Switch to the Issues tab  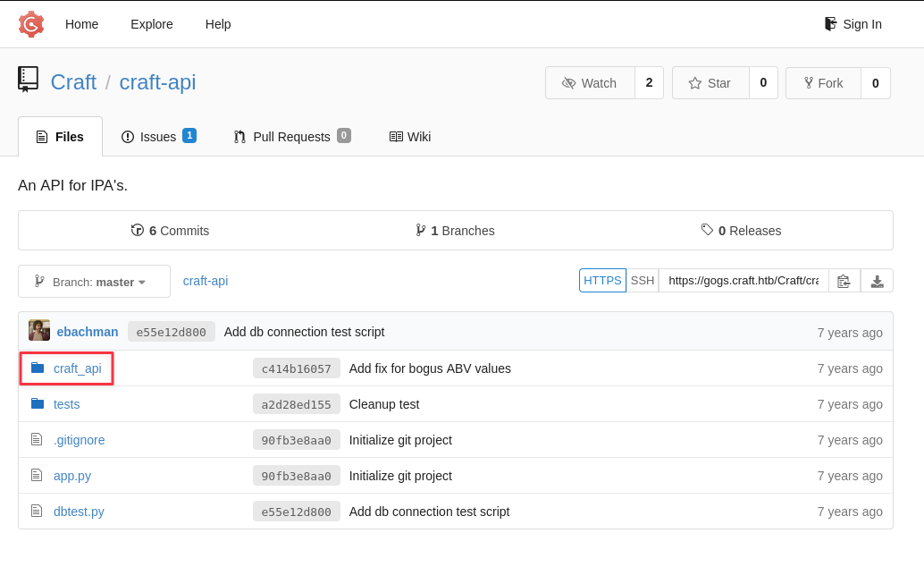(158, 137)
